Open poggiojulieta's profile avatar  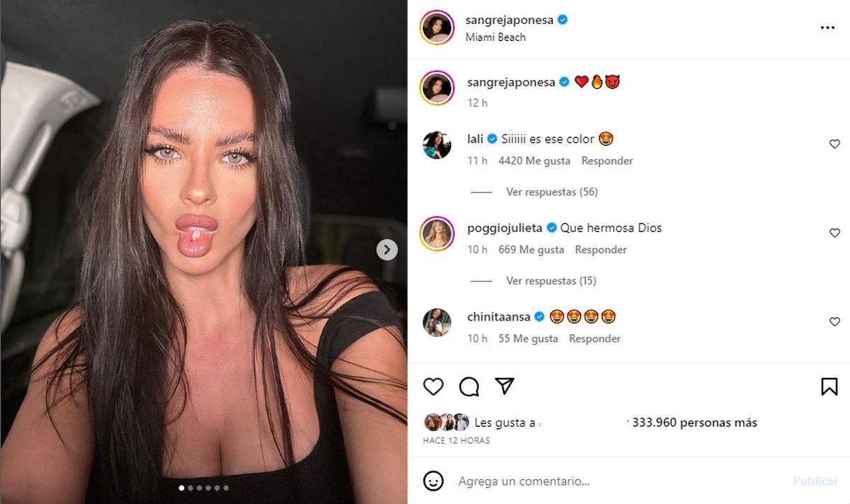click(x=437, y=234)
